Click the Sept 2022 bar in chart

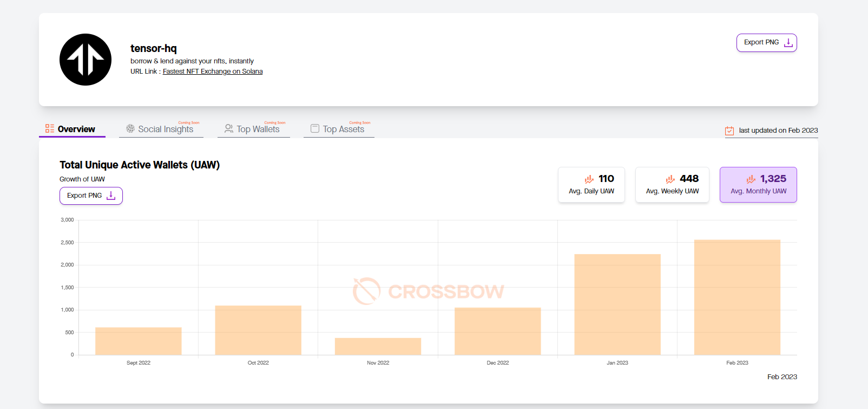[139, 341]
